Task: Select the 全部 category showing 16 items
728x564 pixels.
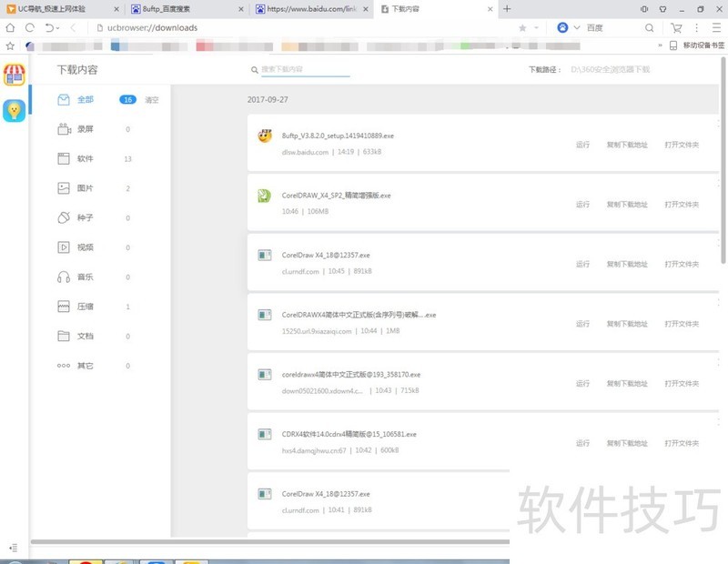Action: tap(86, 101)
